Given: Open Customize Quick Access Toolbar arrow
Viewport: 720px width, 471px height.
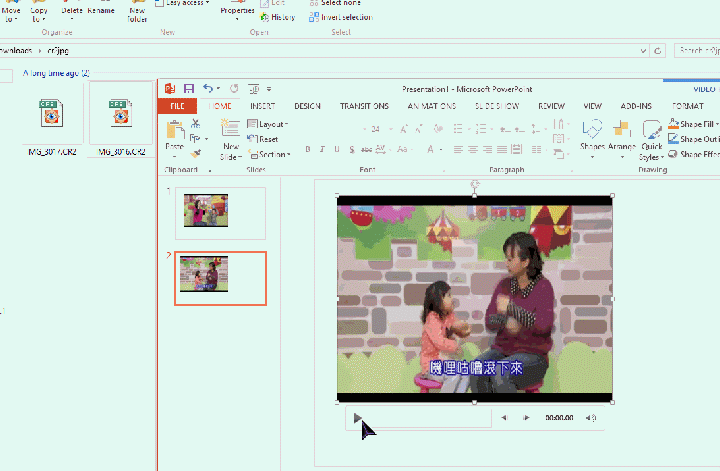Looking at the screenshot, I should click(269, 89).
